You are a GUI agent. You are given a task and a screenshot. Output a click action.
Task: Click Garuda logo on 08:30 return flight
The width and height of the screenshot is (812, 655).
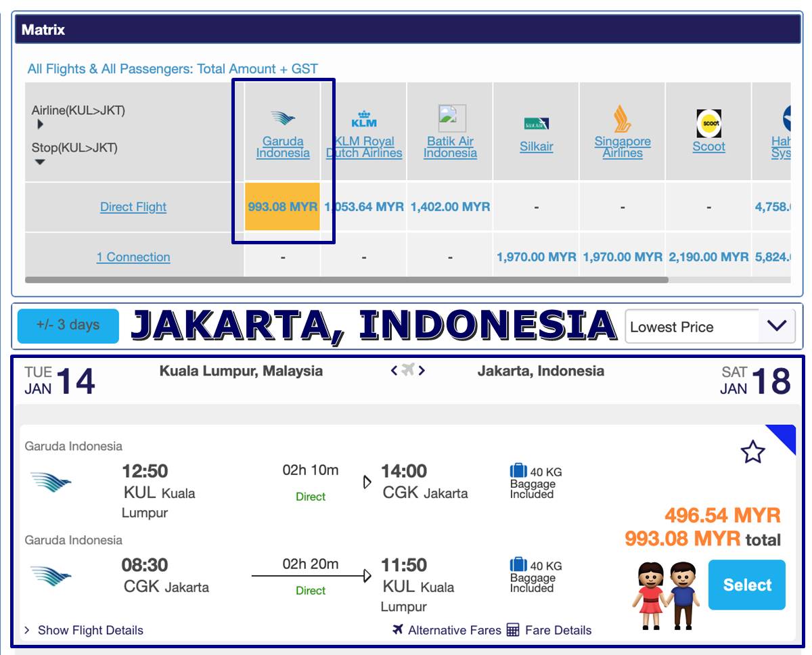[x=51, y=577]
